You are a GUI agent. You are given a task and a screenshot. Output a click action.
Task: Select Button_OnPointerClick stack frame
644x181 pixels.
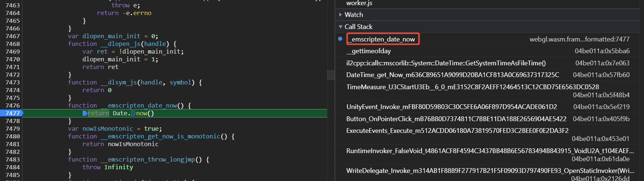(456, 119)
